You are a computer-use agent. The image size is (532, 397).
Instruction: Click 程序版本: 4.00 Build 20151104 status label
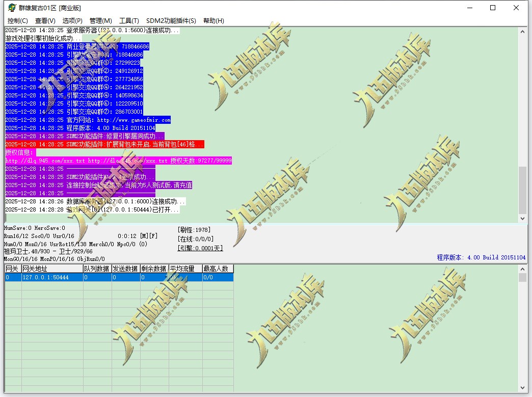pyautogui.click(x=481, y=257)
